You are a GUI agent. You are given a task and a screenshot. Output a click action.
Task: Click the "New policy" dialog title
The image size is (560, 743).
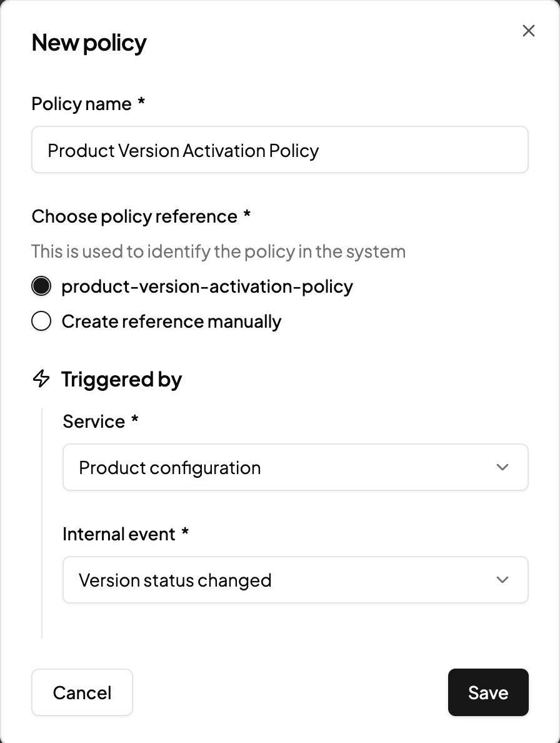[89, 43]
